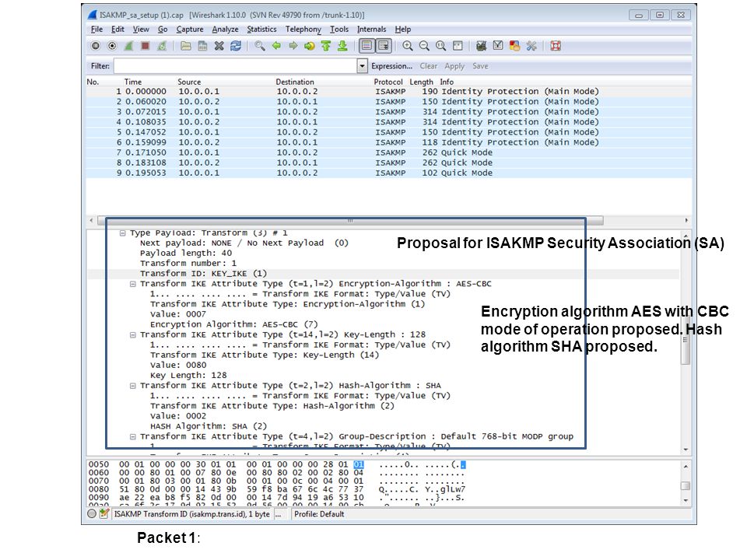747x560 pixels.
Task: Open the Telephony menu
Action: click(303, 30)
